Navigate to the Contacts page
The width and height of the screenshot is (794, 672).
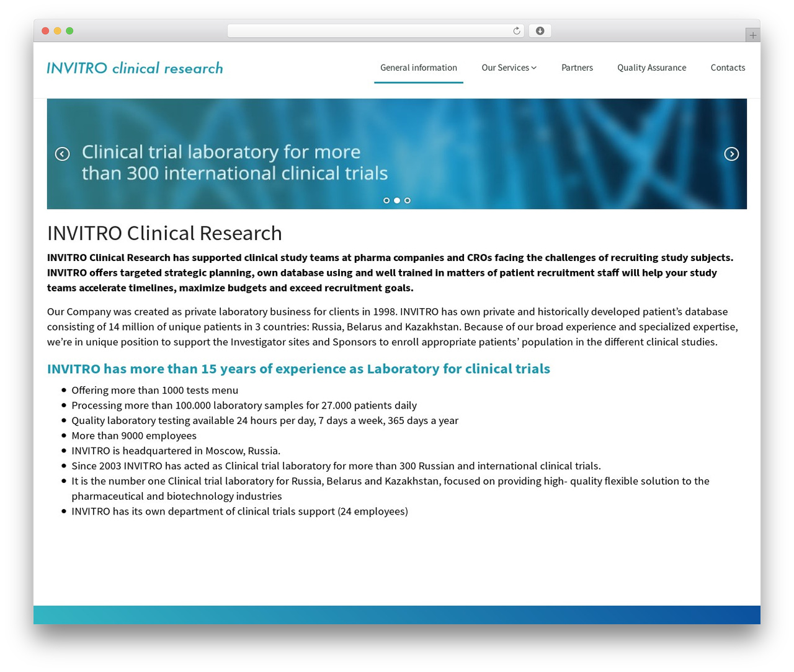(728, 68)
